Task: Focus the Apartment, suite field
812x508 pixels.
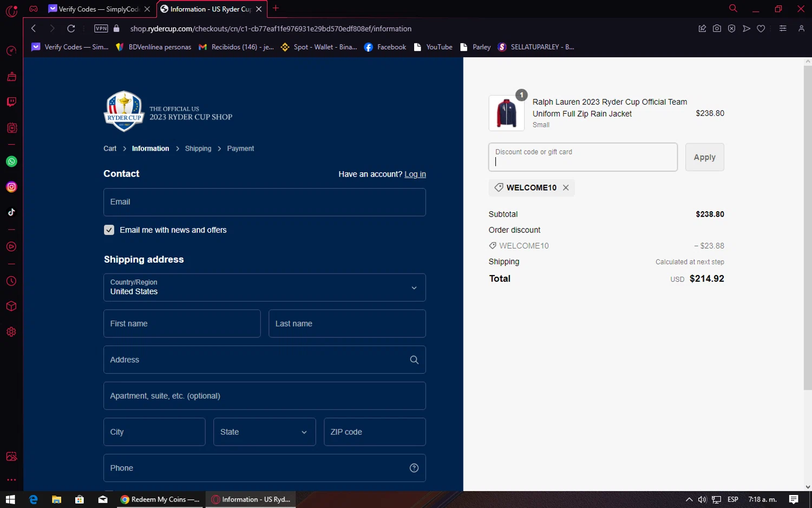Action: tap(265, 396)
